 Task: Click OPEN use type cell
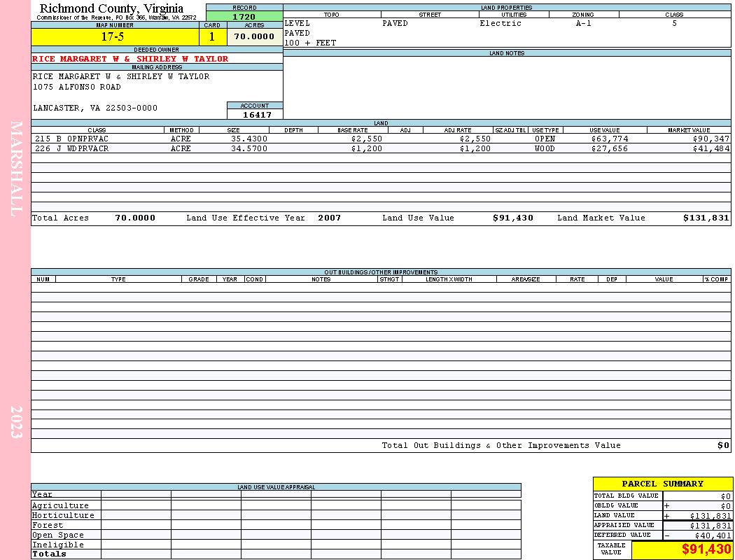(x=545, y=139)
